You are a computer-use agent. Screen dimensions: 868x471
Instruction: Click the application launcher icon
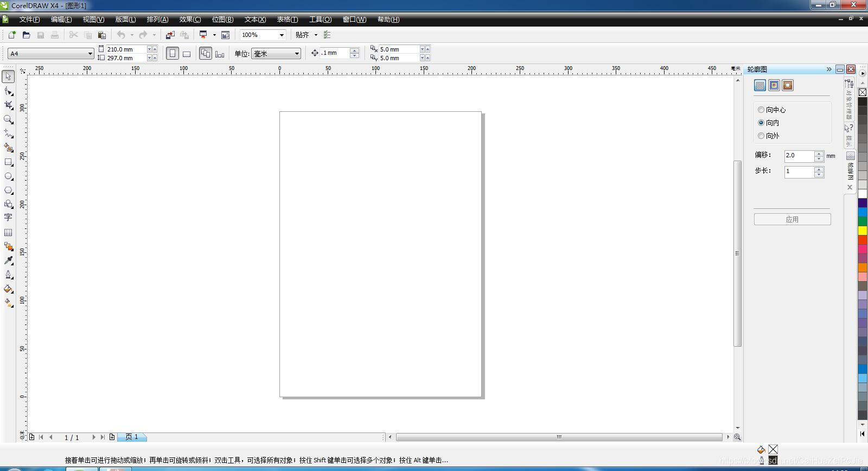pyautogui.click(x=203, y=35)
